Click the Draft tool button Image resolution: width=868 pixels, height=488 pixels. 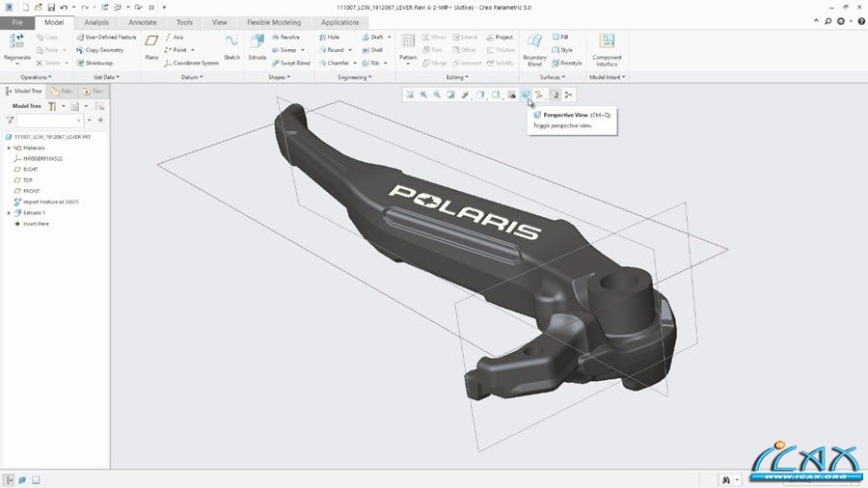coord(372,37)
